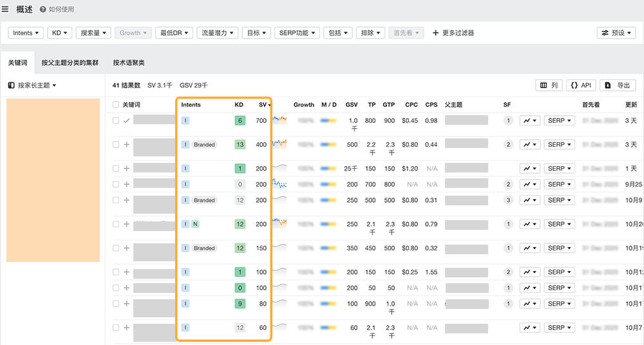
Task: Click the plus icon in the GSV 25千 row
Action: point(126,169)
